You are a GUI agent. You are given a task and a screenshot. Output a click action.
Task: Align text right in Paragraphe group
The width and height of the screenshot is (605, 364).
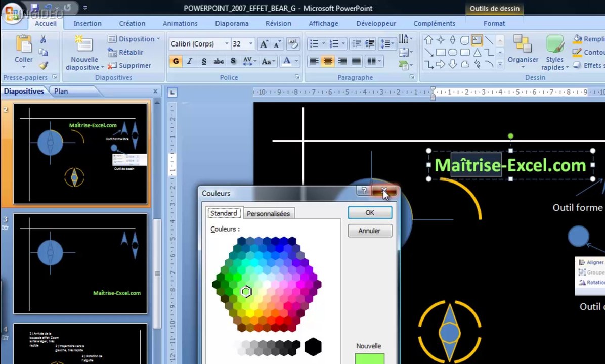click(342, 61)
